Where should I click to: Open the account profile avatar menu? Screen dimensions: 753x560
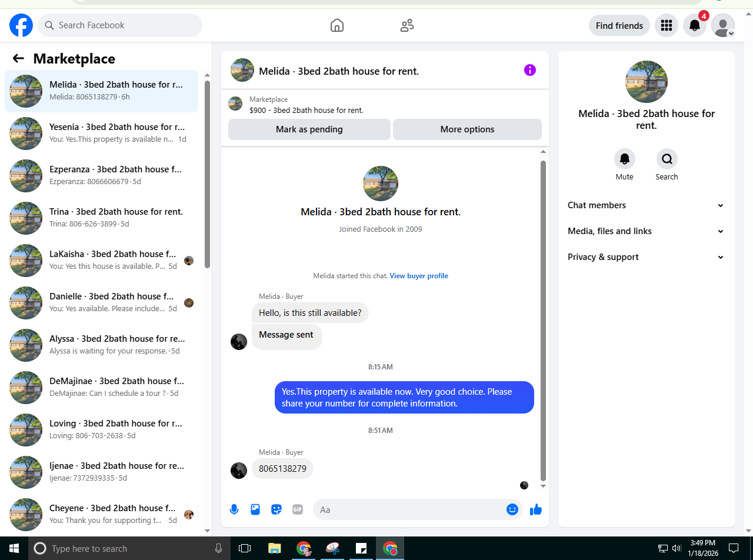tap(723, 25)
